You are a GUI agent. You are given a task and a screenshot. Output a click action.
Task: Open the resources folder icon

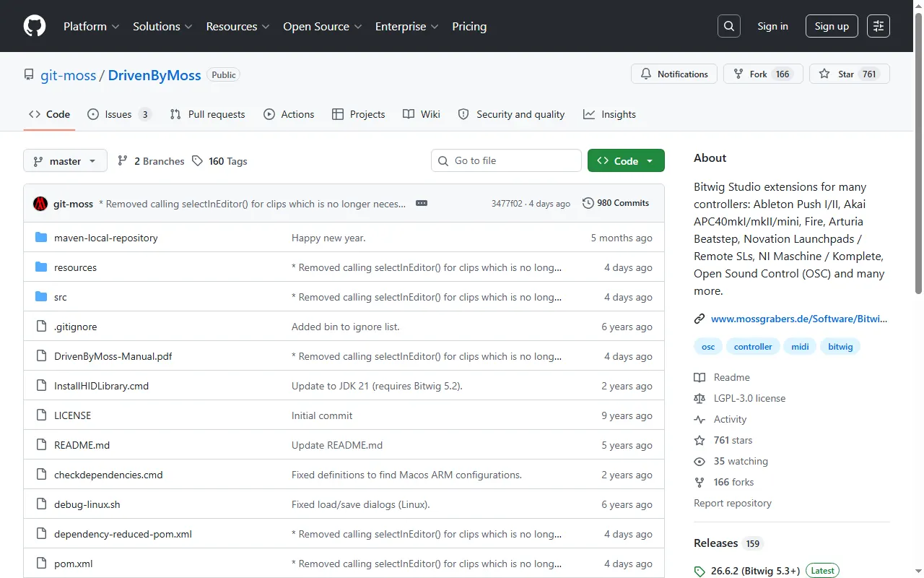[x=41, y=267]
